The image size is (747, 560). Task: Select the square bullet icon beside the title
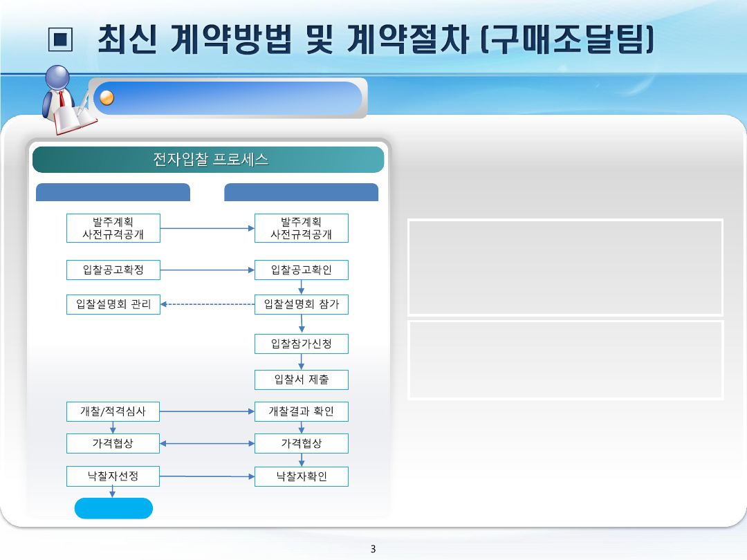[x=62, y=41]
